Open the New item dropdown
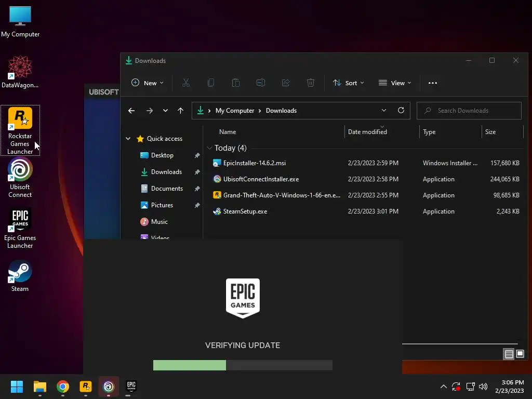 click(148, 83)
